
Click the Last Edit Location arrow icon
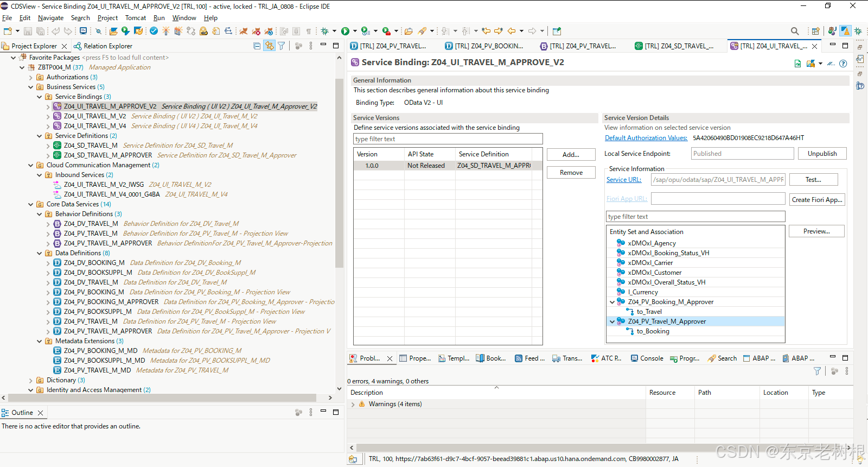tap(486, 31)
